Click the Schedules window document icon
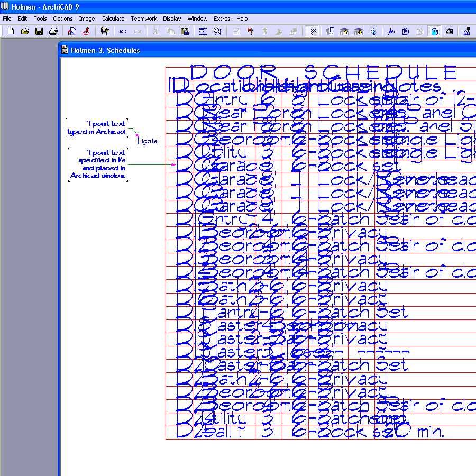The width and height of the screenshot is (476, 476). [65, 50]
